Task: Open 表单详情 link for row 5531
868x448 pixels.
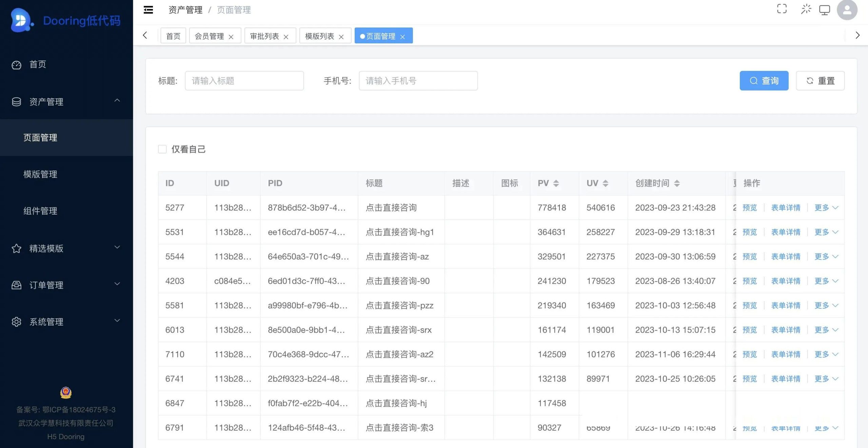Action: tap(785, 232)
